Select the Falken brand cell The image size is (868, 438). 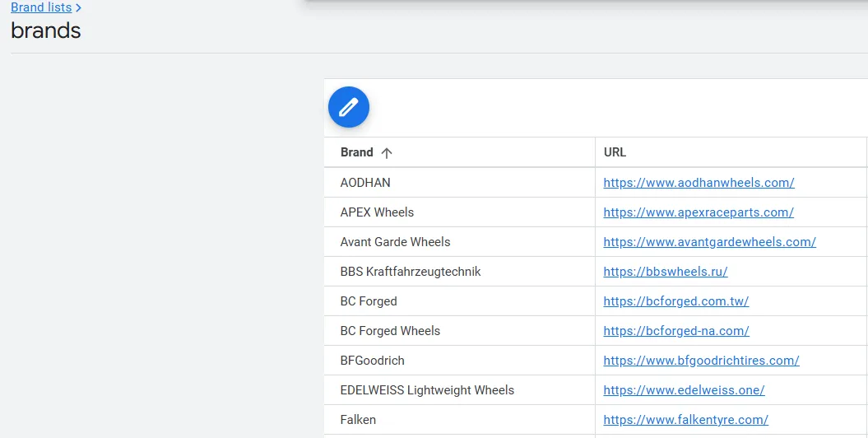pyautogui.click(x=459, y=420)
